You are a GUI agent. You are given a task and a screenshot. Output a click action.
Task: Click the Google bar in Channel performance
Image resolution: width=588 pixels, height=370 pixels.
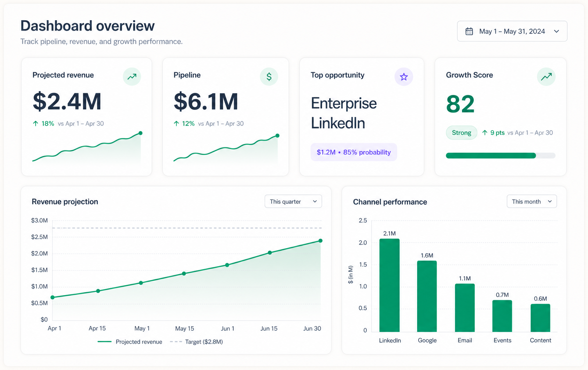427,297
